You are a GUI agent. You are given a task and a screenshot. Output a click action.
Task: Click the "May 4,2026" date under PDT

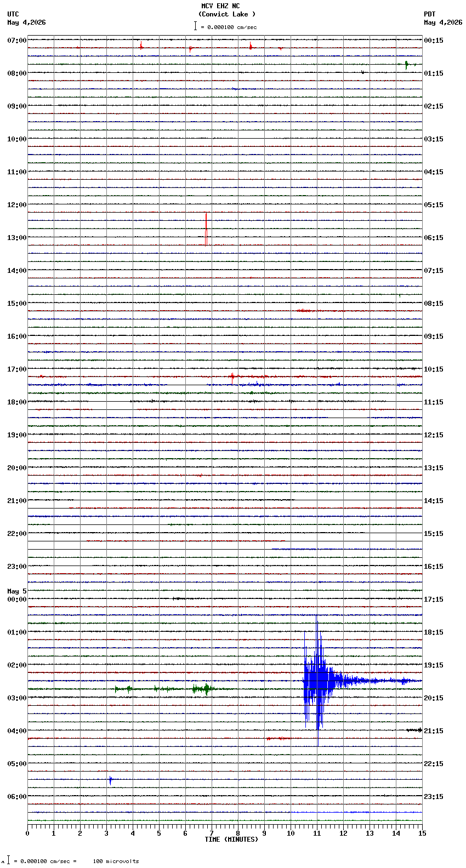pyautogui.click(x=443, y=22)
